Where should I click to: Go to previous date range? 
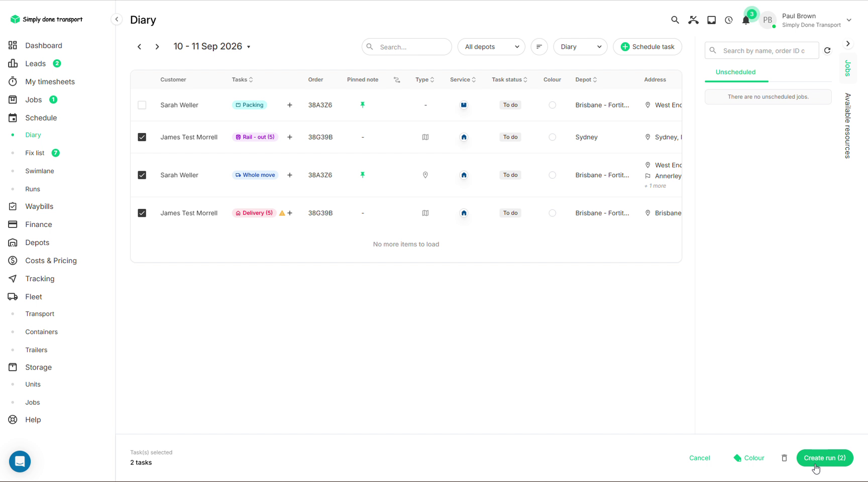(x=139, y=47)
